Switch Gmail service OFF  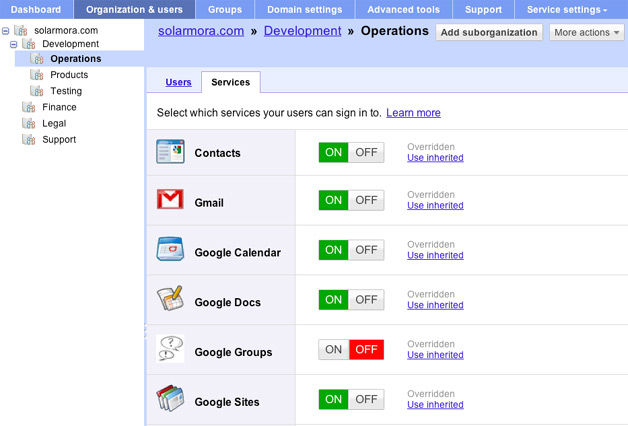366,200
